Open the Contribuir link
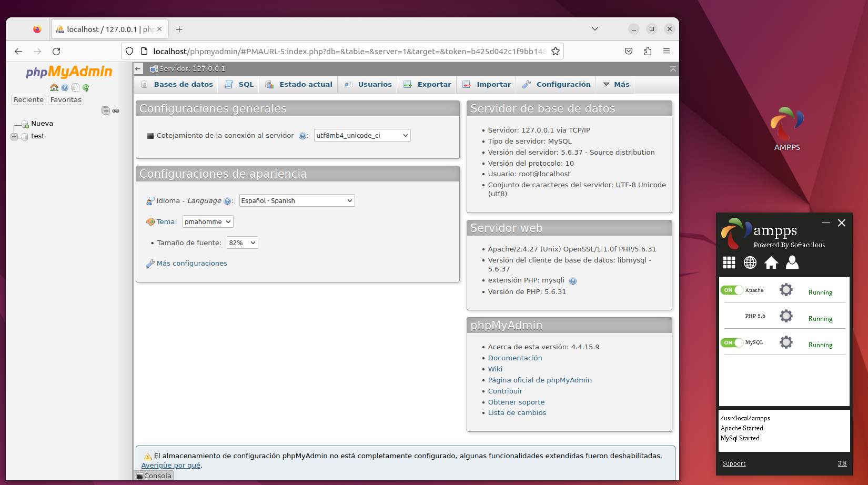Screen dimensions: 868x485 coord(505,391)
